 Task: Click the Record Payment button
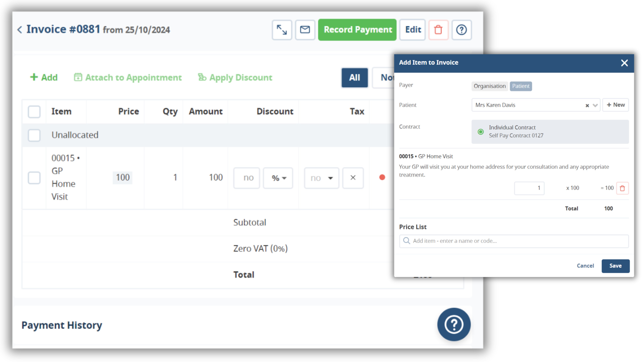pyautogui.click(x=357, y=30)
